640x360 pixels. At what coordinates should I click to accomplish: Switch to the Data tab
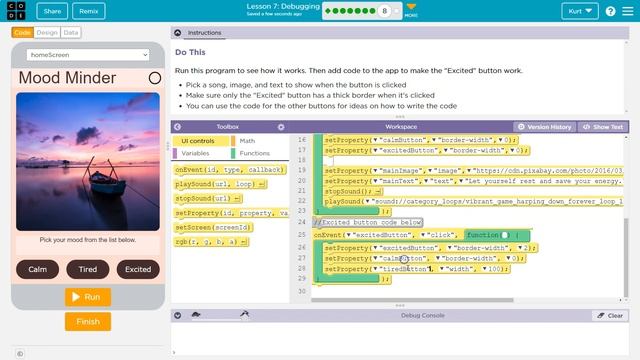(x=71, y=33)
